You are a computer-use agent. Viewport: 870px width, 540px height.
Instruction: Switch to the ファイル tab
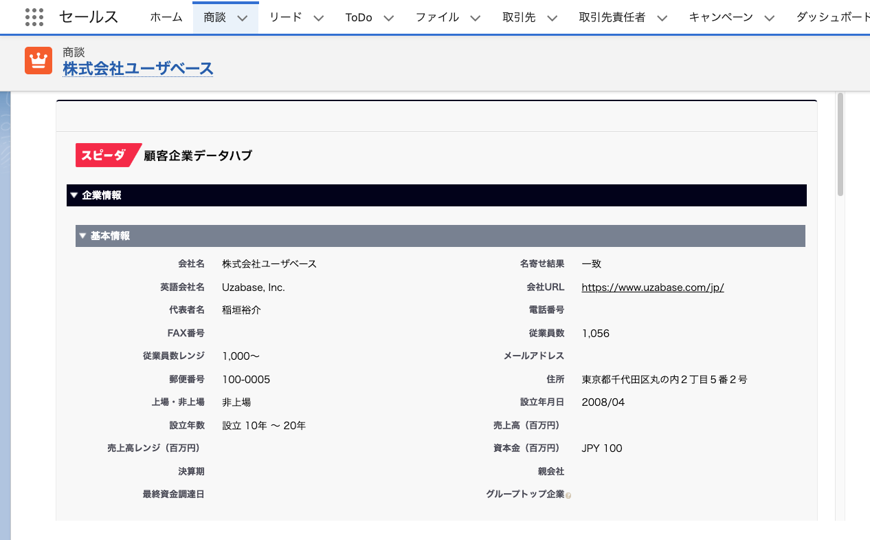437,17
